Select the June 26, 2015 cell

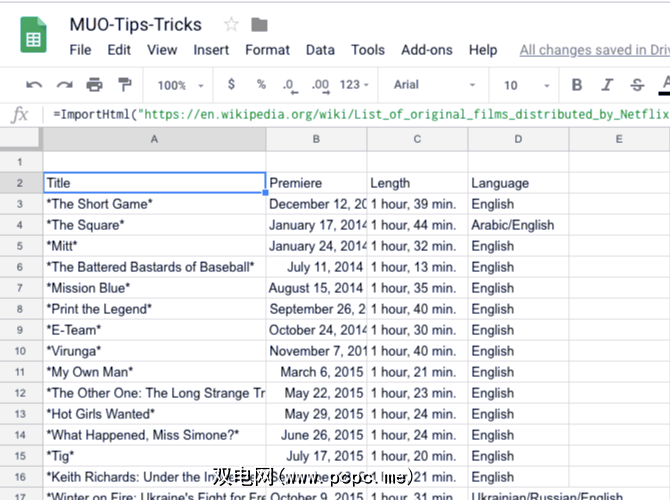(x=316, y=435)
